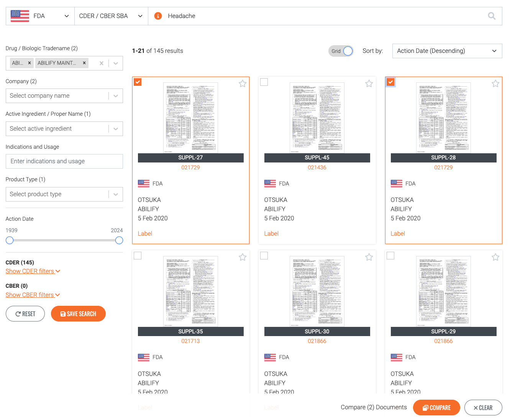Toggle the Grid view switch

[x=341, y=51]
